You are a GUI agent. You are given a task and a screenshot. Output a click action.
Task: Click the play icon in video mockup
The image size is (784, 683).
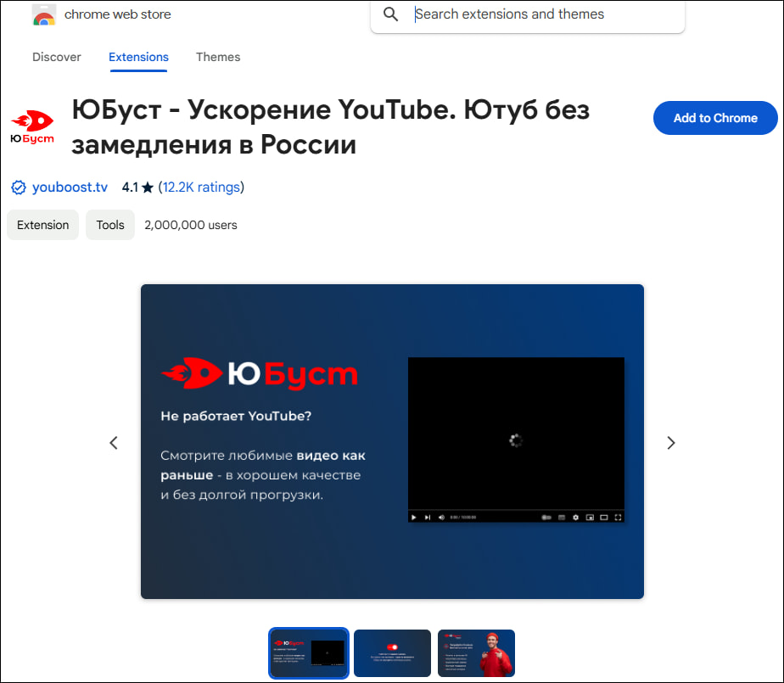413,518
